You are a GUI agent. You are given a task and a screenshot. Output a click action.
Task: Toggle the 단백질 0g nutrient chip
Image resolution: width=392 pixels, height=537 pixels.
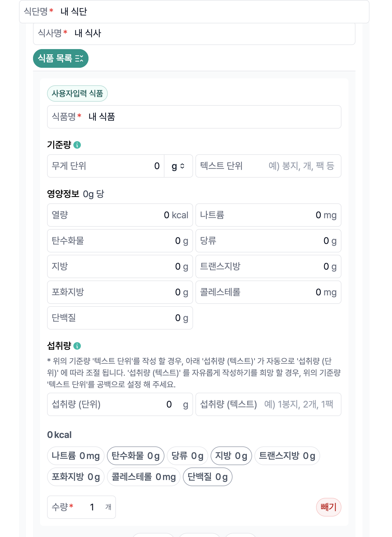coord(207,477)
